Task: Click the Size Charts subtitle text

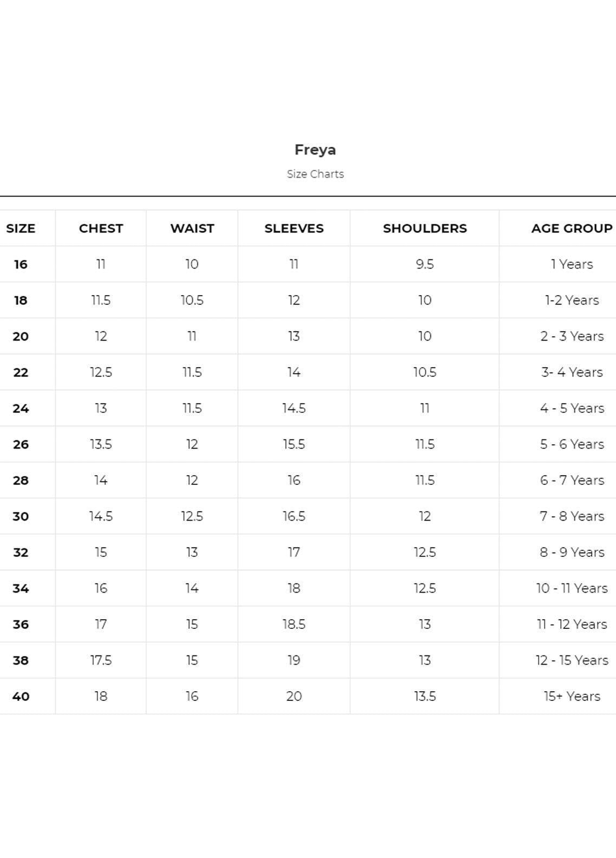Action: pyautogui.click(x=315, y=174)
